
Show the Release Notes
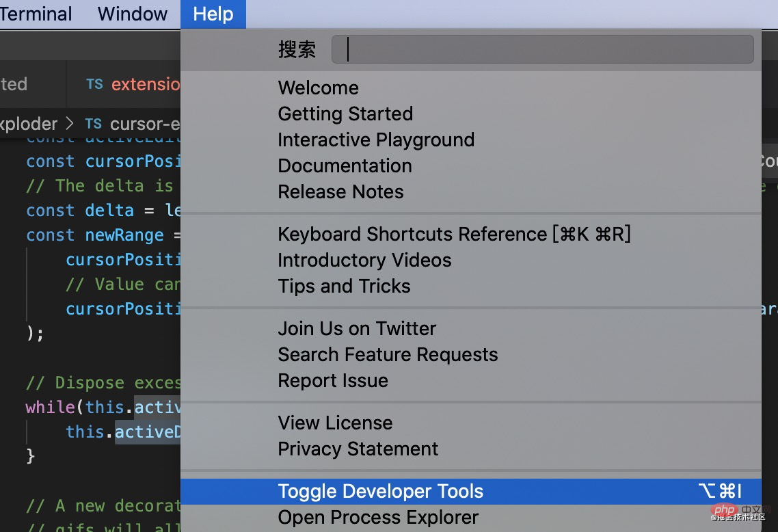(x=340, y=191)
